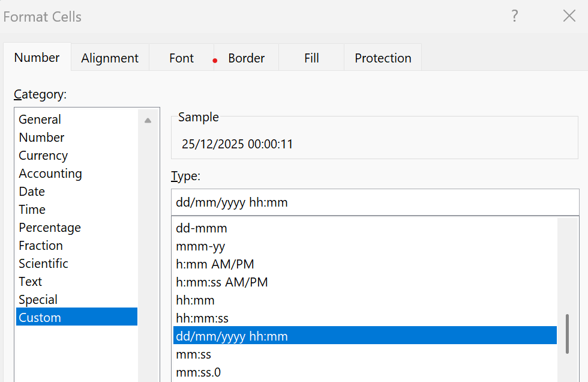Choose the General category
This screenshot has height=382, width=588.
coord(40,120)
